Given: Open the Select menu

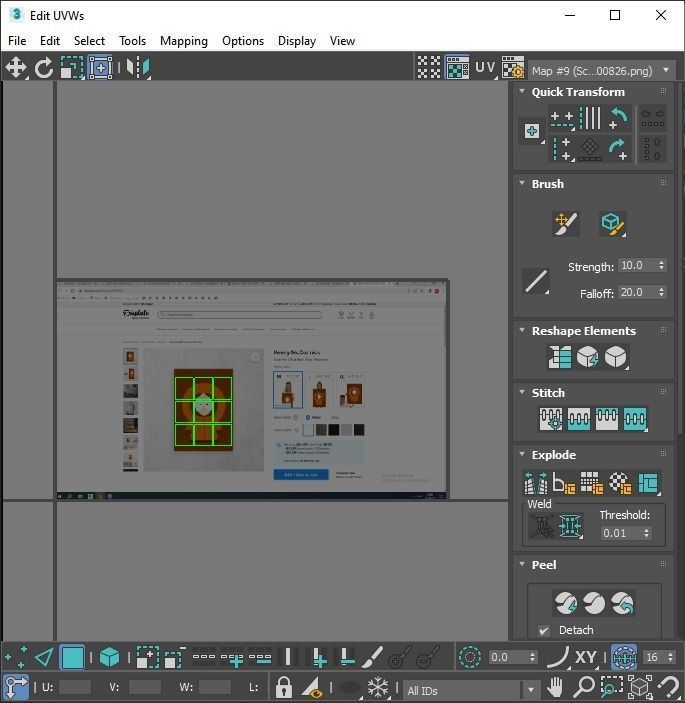Looking at the screenshot, I should click(x=89, y=41).
